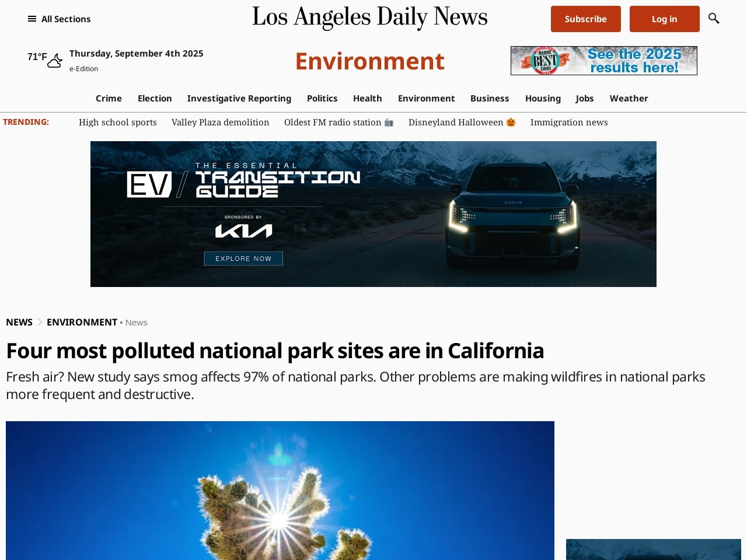Click the e-Edition link
The width and height of the screenshot is (747, 560).
tap(83, 68)
